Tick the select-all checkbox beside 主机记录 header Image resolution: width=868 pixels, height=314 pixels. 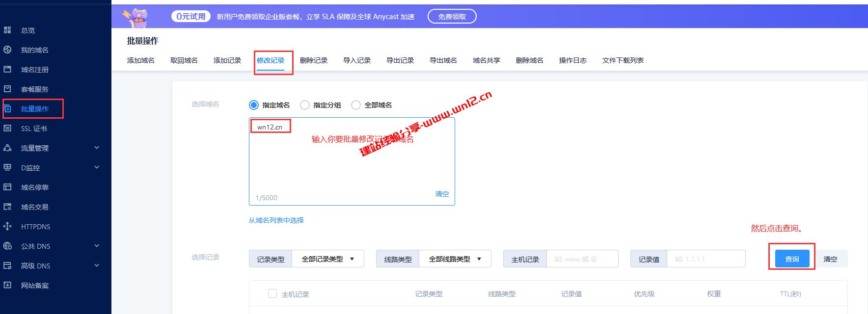click(272, 293)
